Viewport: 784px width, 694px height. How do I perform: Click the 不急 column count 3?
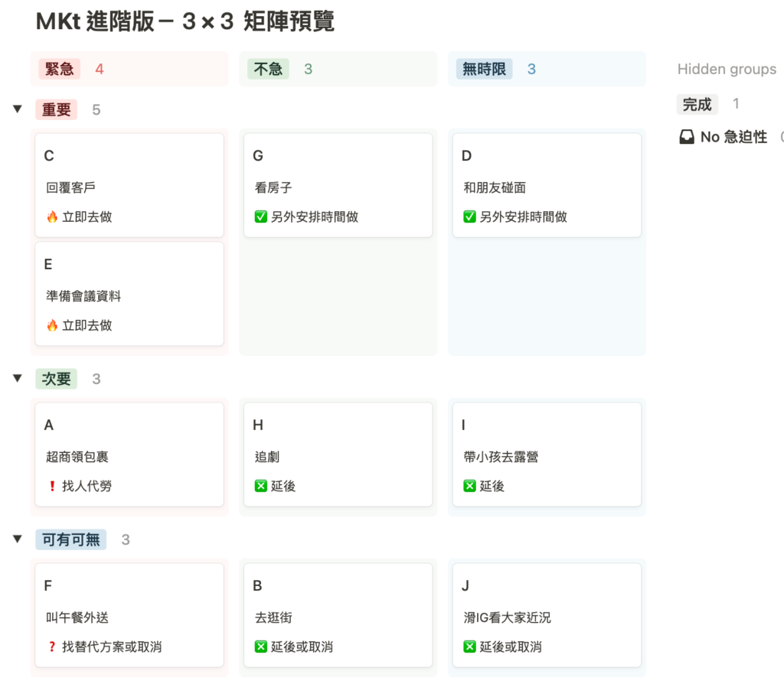pyautogui.click(x=308, y=69)
